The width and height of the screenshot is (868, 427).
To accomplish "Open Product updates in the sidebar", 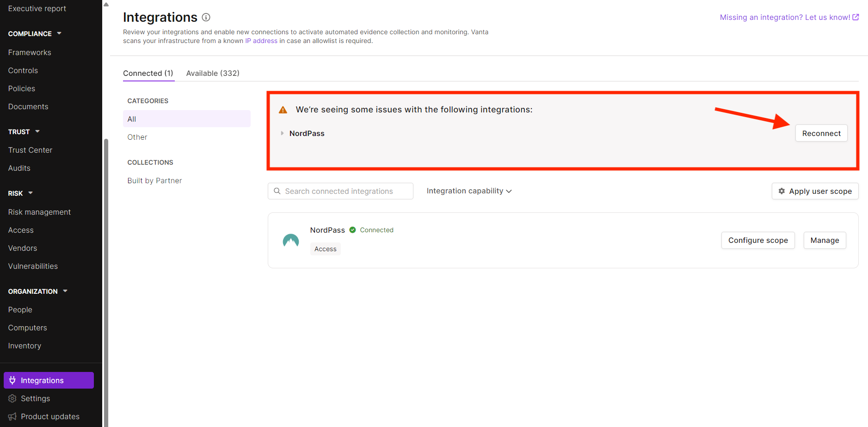I will pos(50,416).
